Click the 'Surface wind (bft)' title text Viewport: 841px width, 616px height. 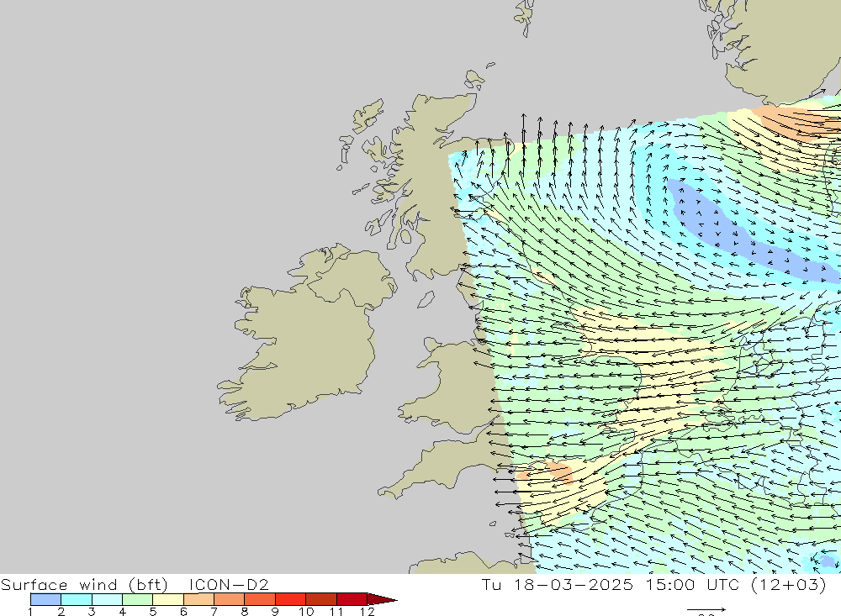coord(84,584)
